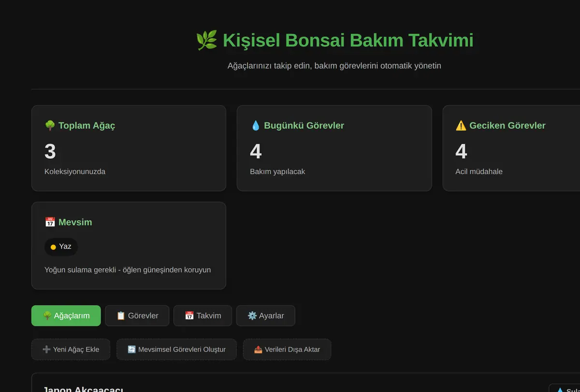Switch to the Görevler tab
The image size is (580, 392).
(x=137, y=316)
